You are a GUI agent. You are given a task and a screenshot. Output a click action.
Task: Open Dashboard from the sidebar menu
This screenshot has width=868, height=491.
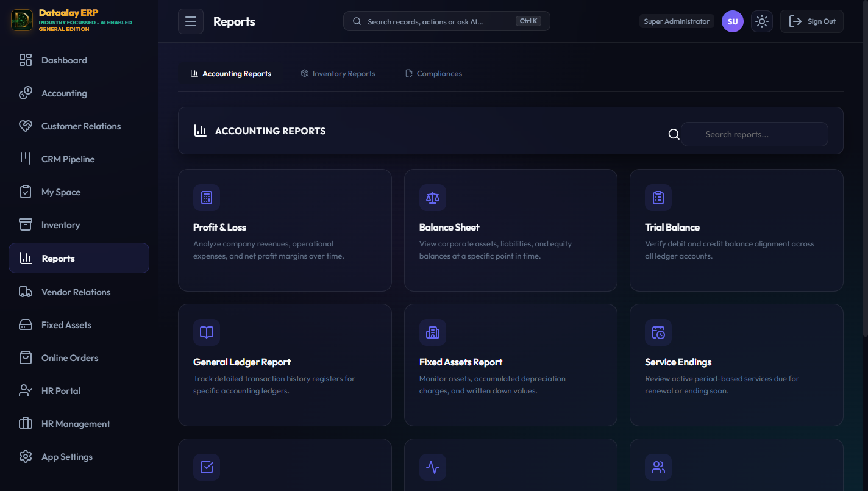click(79, 60)
